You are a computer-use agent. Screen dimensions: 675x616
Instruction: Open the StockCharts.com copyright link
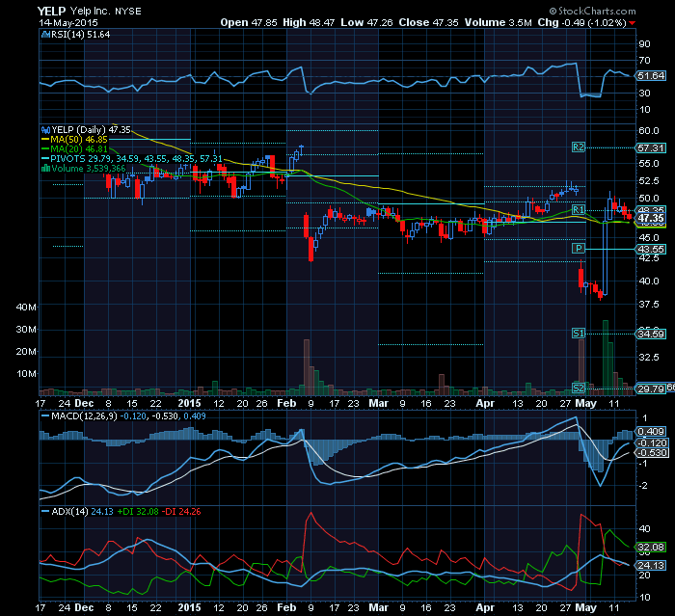click(x=592, y=12)
